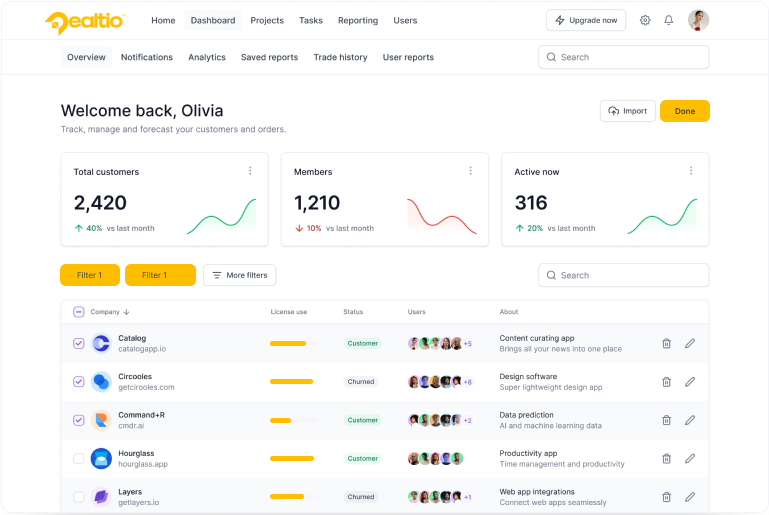Uncheck the Catalog row checkbox
This screenshot has width=769, height=515.
coord(79,343)
